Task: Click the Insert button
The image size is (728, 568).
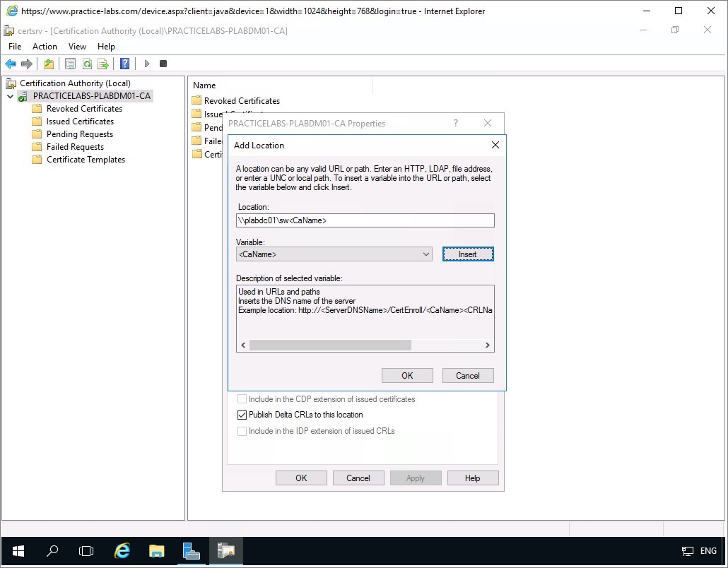Action: 468,254
